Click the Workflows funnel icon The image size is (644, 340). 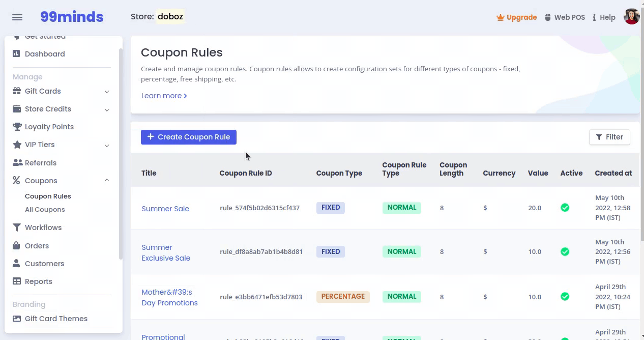pos(17,228)
